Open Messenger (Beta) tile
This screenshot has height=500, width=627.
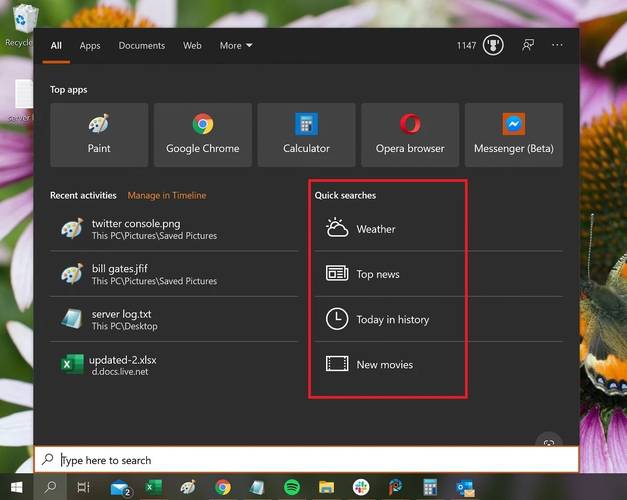(x=514, y=134)
